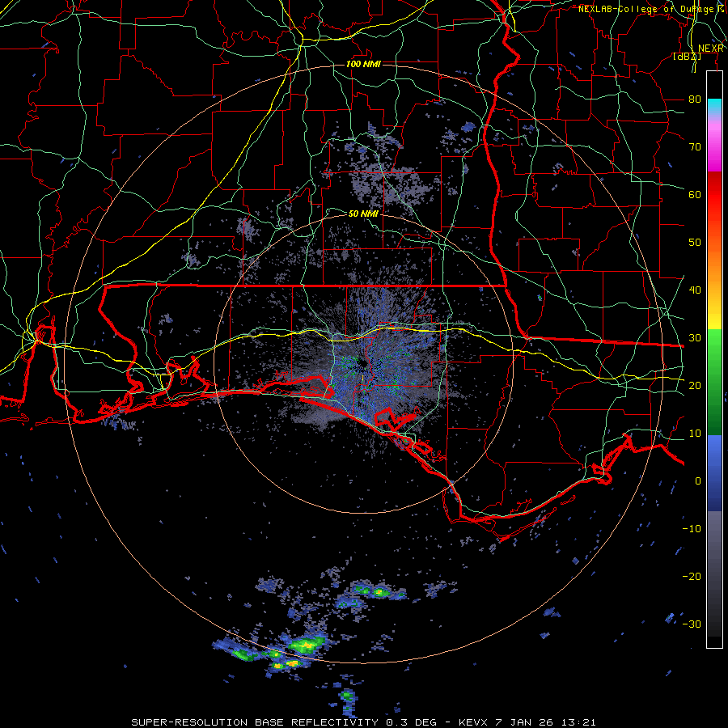Viewport: 728px width, 728px height.
Task: Click the 50 NMI range ring label
Action: point(363,214)
